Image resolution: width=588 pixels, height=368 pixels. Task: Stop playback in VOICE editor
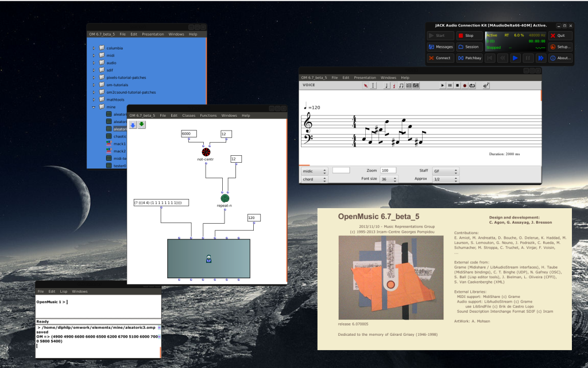point(458,86)
